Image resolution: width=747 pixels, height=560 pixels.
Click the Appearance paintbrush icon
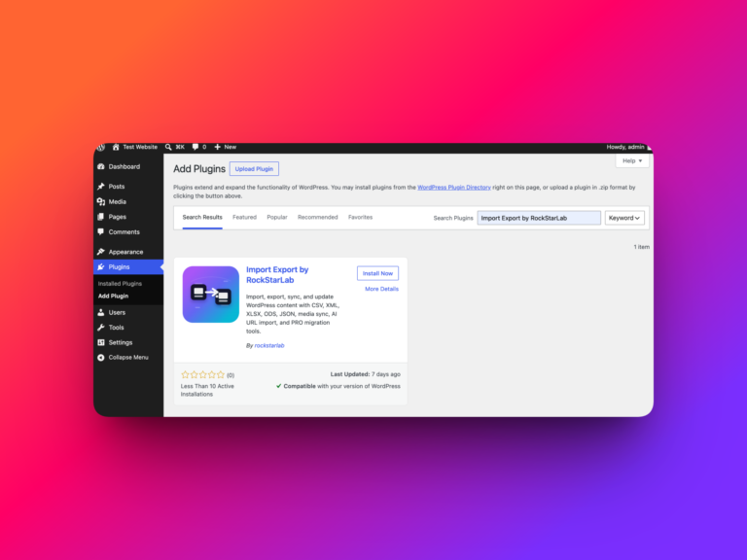coord(101,252)
